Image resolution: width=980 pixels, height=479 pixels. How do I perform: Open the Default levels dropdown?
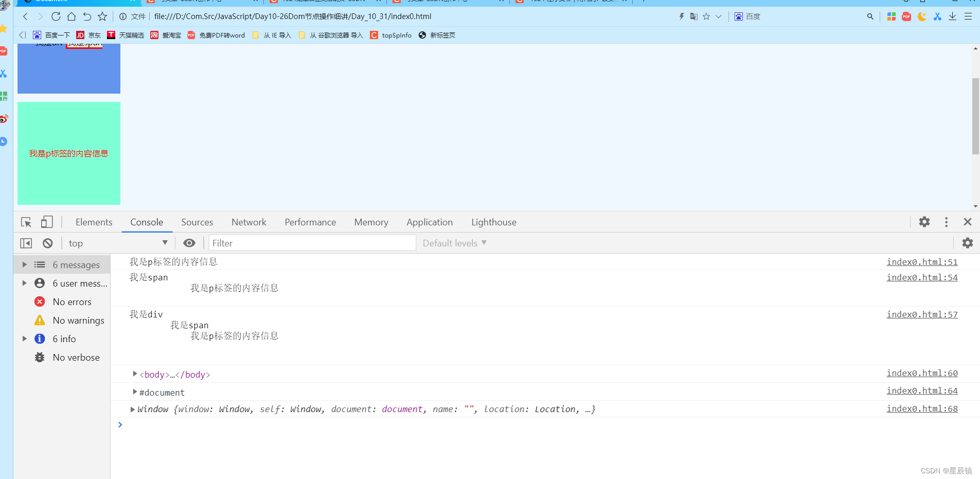pyautogui.click(x=455, y=243)
